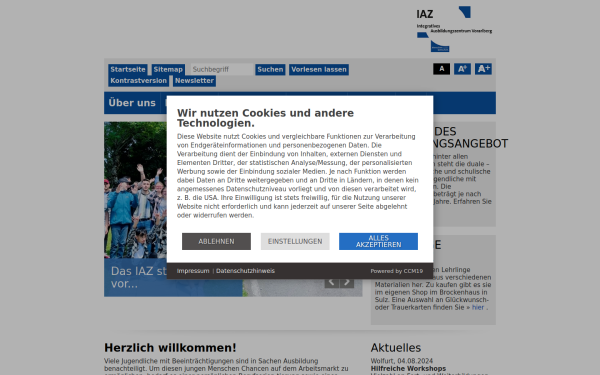Click the ABLEHNEN button in cookie dialog

pos(216,241)
